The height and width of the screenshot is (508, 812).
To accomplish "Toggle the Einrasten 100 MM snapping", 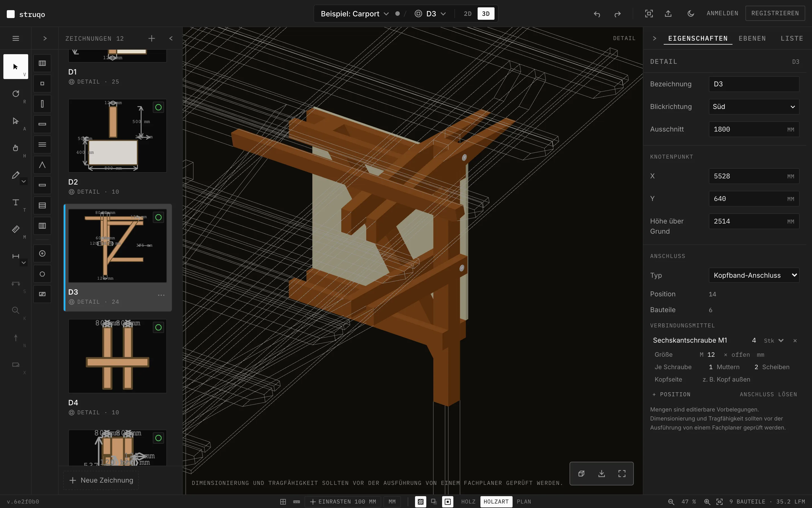I will pyautogui.click(x=343, y=502).
